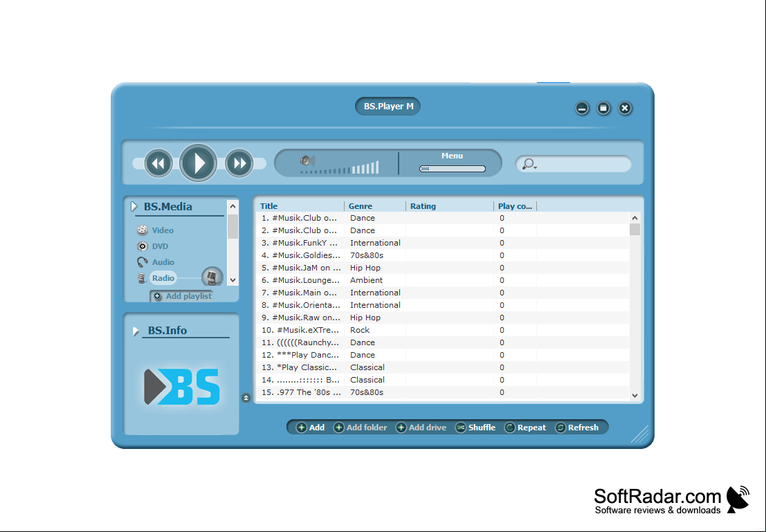Maximize the BS.Player window

pos(603,108)
